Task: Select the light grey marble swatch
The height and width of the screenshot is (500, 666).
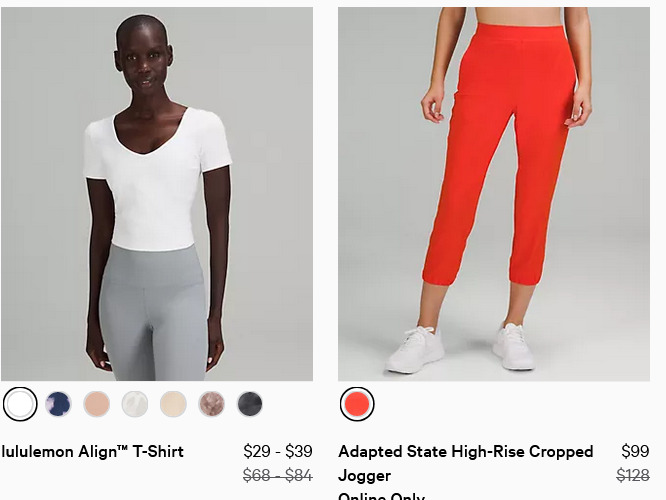Action: coord(135,404)
